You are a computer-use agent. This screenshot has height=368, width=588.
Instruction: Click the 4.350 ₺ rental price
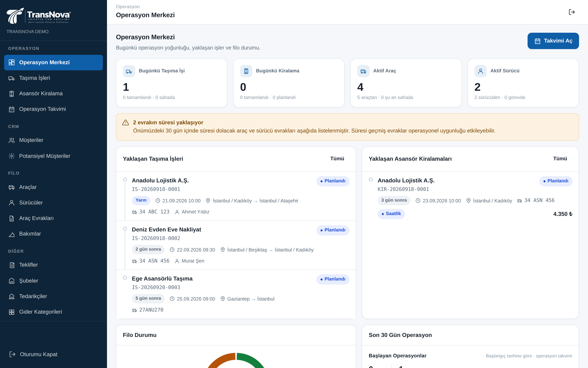[563, 214]
